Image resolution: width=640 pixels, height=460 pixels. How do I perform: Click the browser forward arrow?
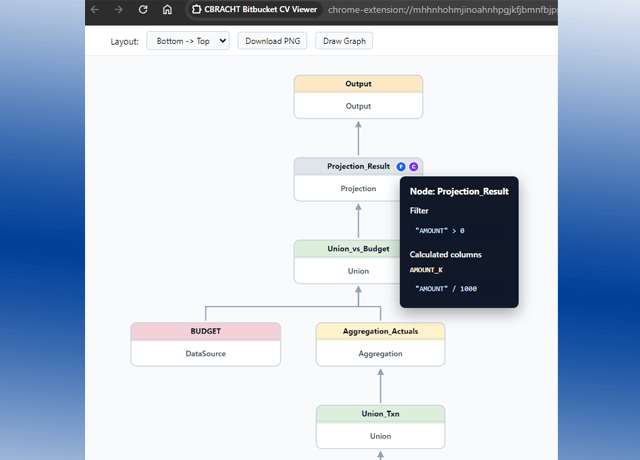pyautogui.click(x=118, y=9)
